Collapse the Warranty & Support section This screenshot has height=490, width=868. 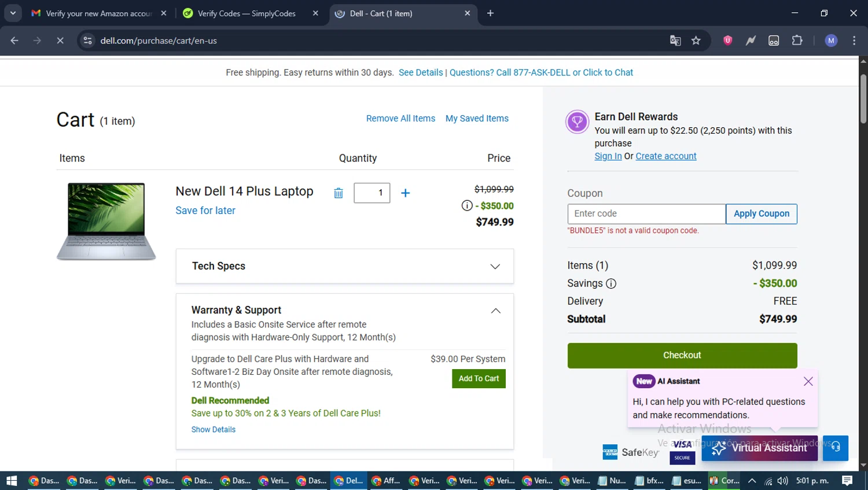coord(496,311)
